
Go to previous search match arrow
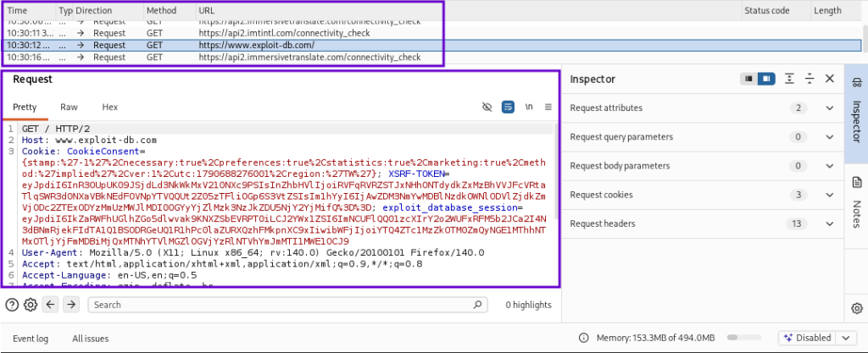[50, 305]
